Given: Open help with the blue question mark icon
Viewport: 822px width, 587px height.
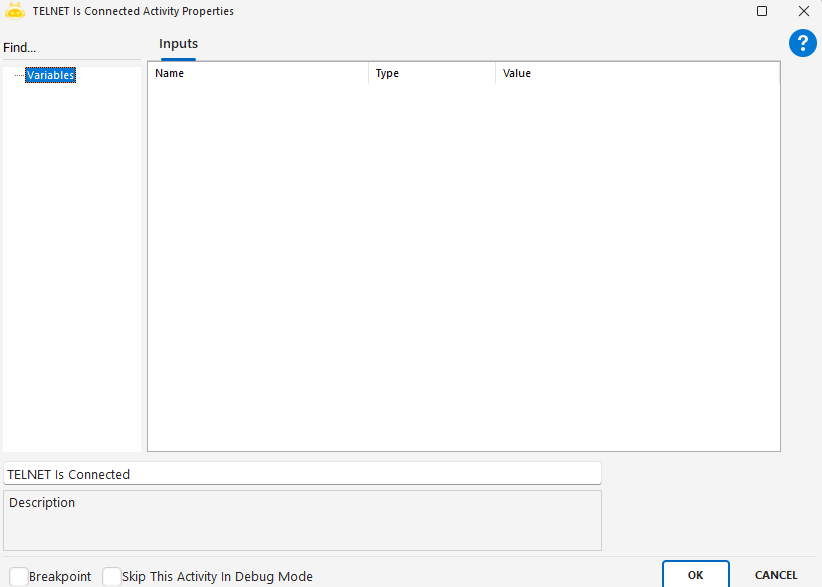Looking at the screenshot, I should (x=803, y=43).
